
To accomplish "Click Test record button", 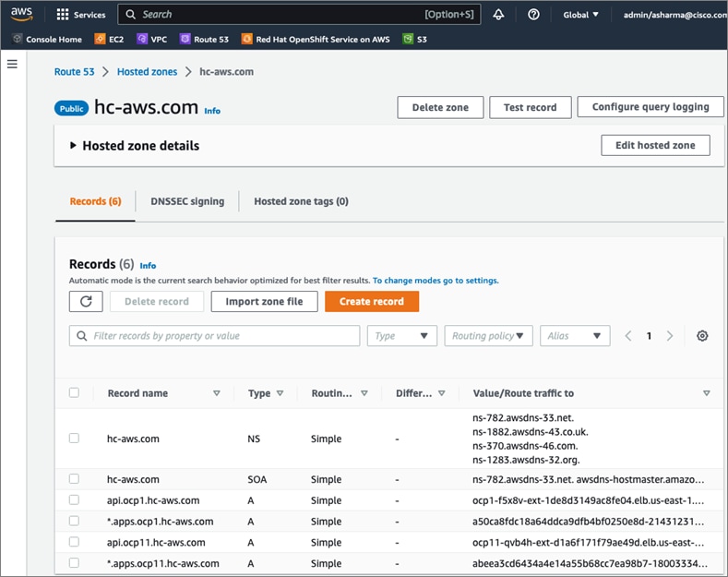I will 531,107.
